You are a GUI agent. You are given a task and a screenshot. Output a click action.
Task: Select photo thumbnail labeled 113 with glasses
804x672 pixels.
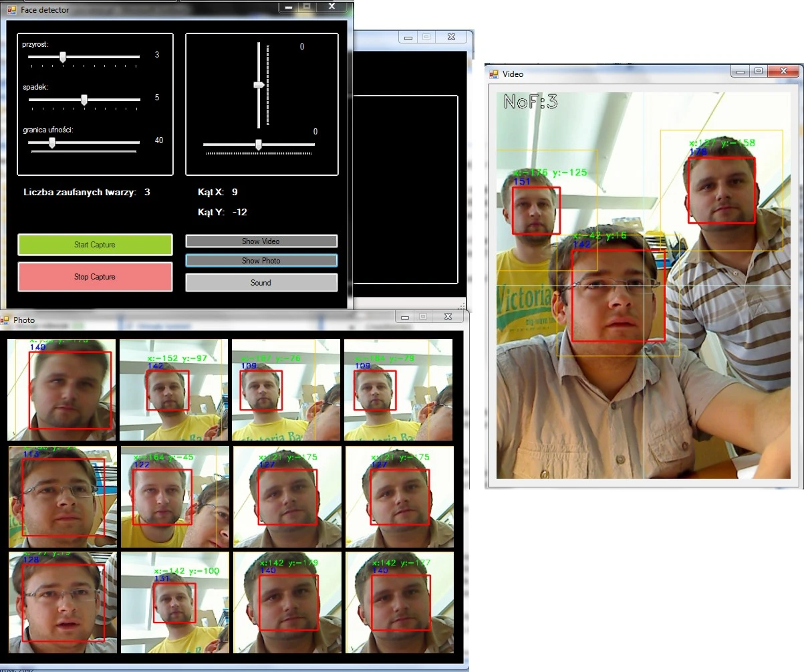pyautogui.click(x=63, y=497)
